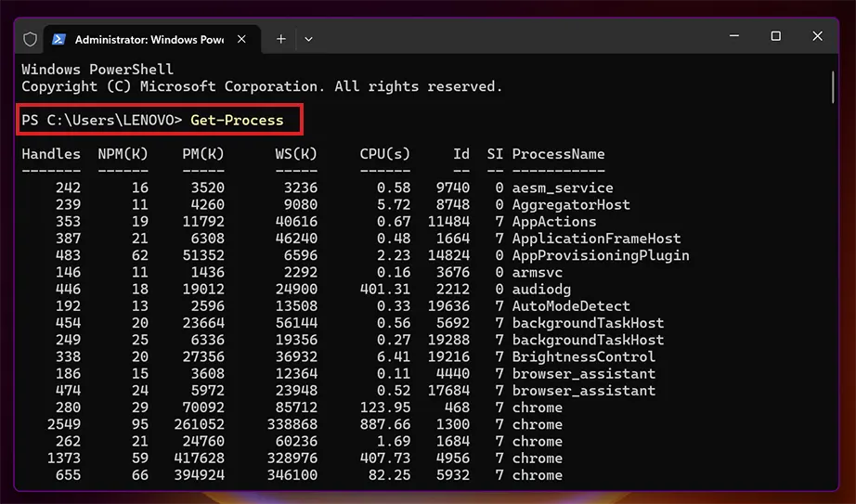Click the Get-Process command text
The image size is (856, 504).
237,120
